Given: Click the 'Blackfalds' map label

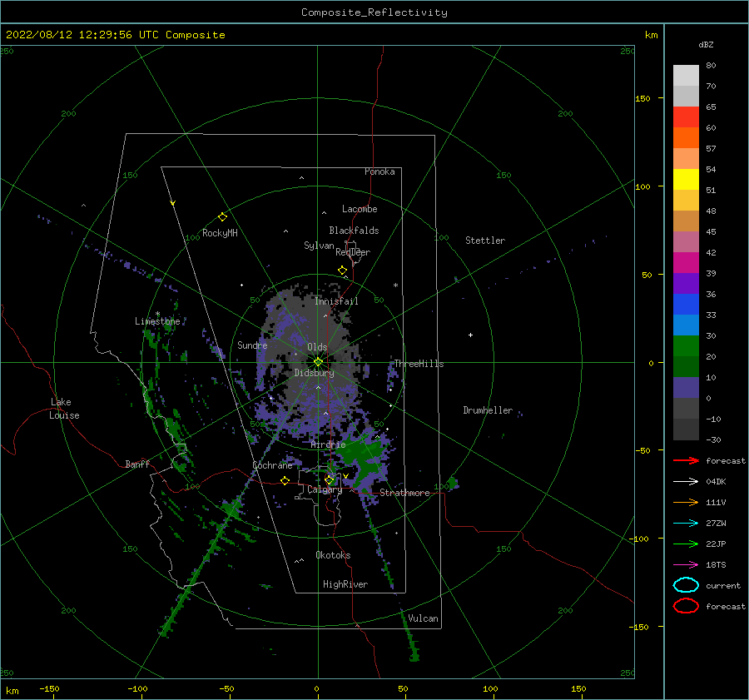Looking at the screenshot, I should coord(354,231).
